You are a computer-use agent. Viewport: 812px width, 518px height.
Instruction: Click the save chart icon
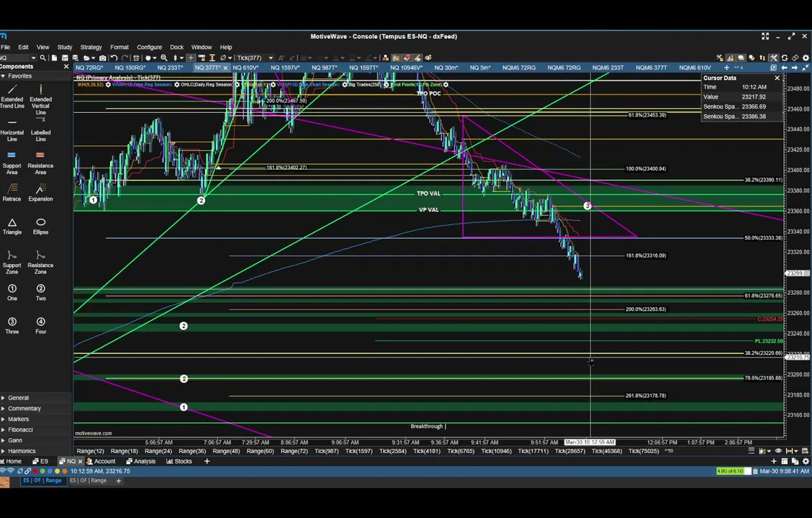pos(65,58)
